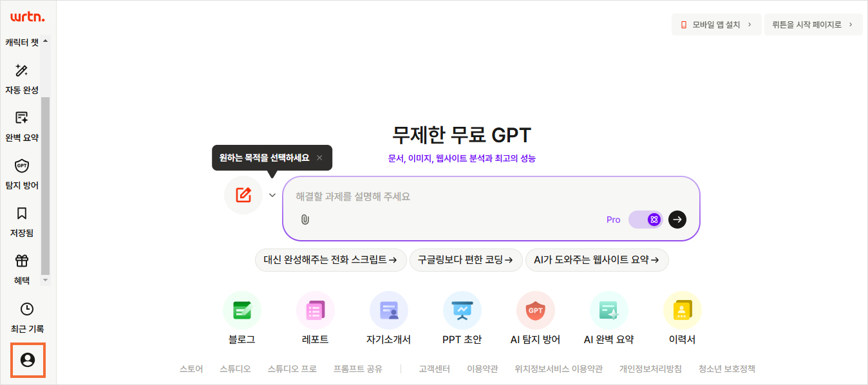This screenshot has height=385, width=868.
Task: Select 캐릭터 챗 in sidebar
Action: pos(22,42)
